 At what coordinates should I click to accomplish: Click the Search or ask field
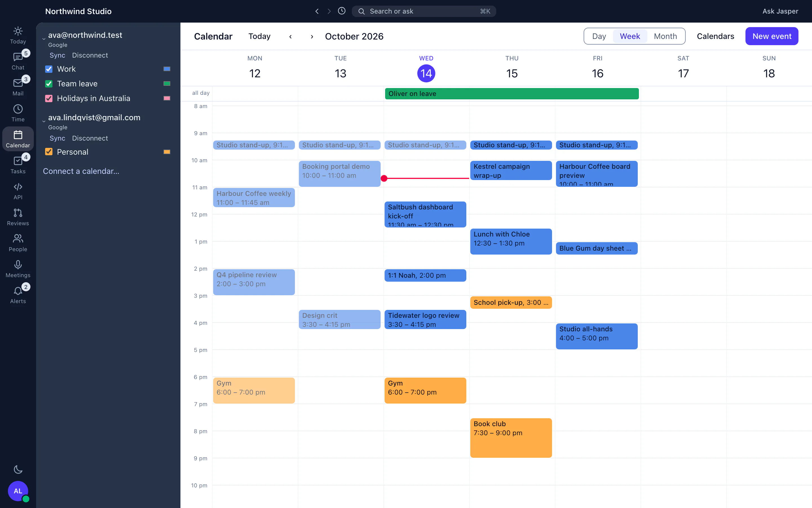point(424,11)
